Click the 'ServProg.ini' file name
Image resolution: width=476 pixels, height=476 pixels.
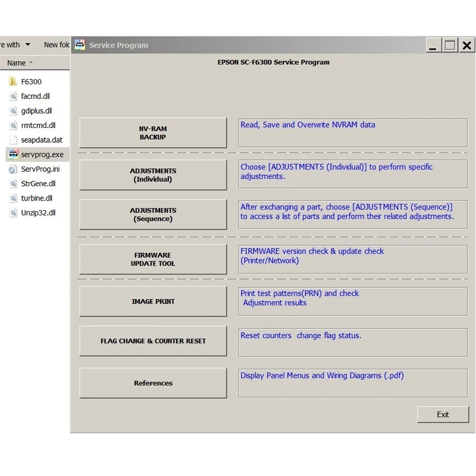pos(40,169)
